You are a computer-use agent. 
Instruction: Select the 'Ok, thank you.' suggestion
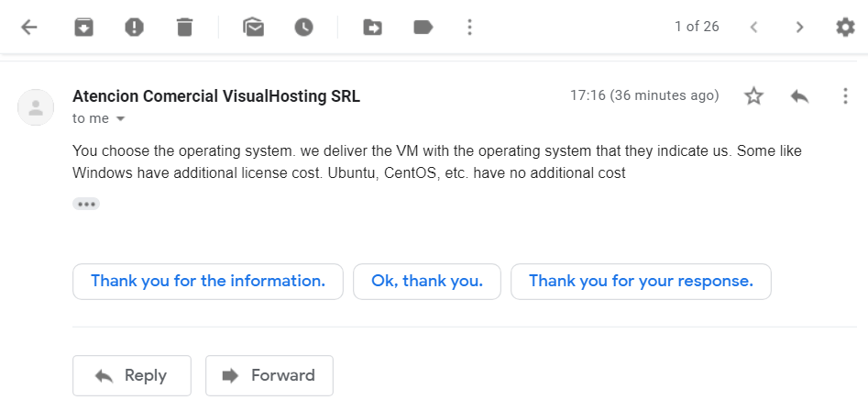(x=427, y=282)
